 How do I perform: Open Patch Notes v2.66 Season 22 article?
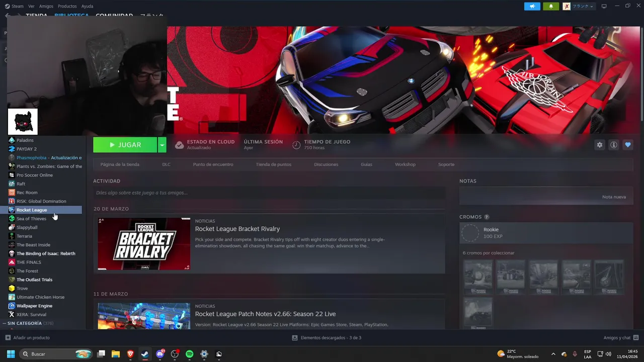click(265, 314)
